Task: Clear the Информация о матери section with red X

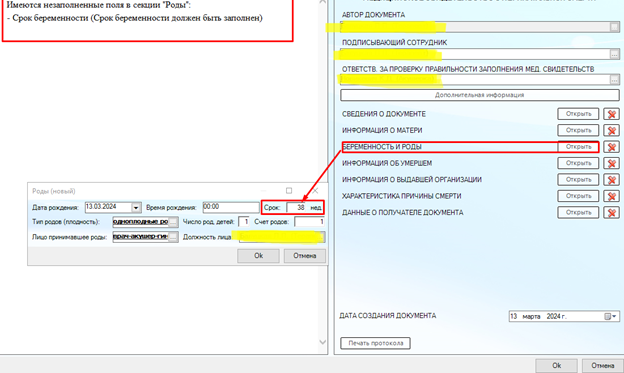Action: pyautogui.click(x=611, y=131)
